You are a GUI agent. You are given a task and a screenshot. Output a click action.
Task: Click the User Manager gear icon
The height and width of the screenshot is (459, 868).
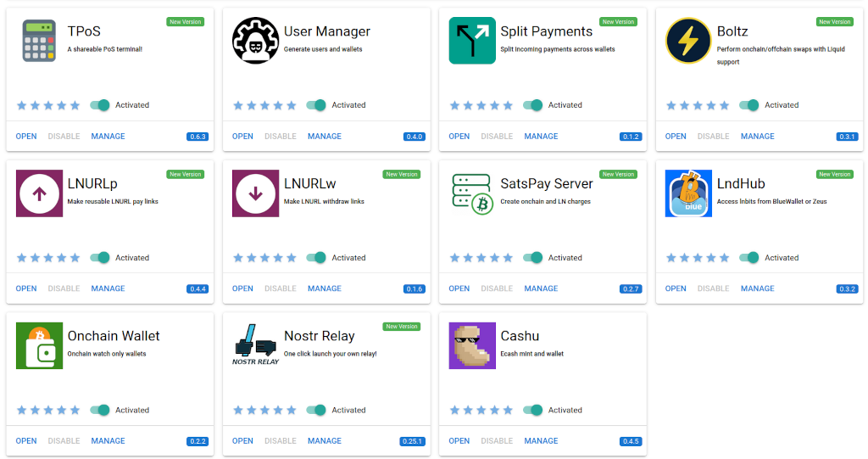255,41
